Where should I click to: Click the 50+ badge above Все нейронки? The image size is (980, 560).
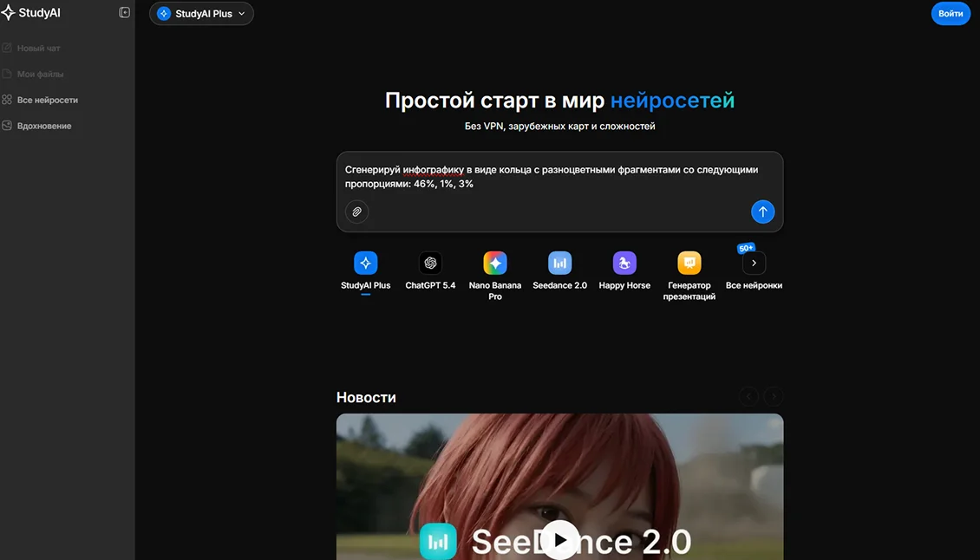click(x=746, y=248)
